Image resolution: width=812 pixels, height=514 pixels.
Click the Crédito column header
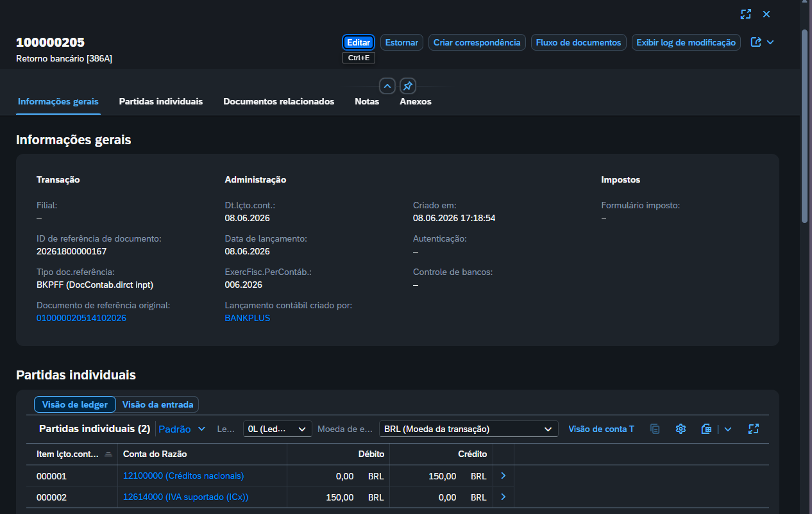click(441, 454)
